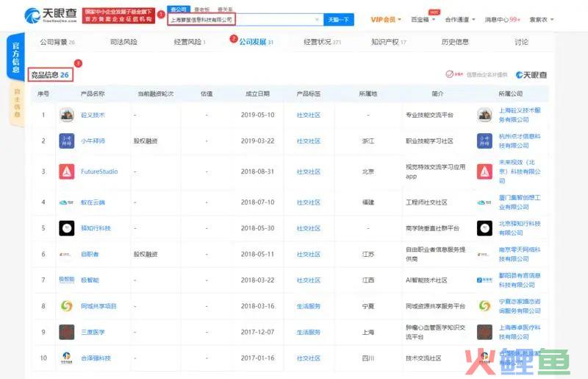The height and width of the screenshot is (379, 588).
Task: Expand the 合作通道 dropdown menu
Action: tap(460, 20)
